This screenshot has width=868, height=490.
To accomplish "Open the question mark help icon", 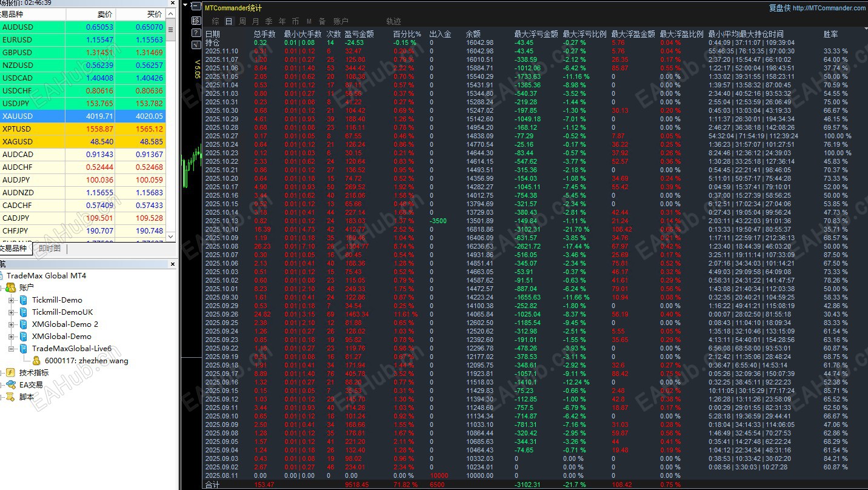I will point(196,32).
